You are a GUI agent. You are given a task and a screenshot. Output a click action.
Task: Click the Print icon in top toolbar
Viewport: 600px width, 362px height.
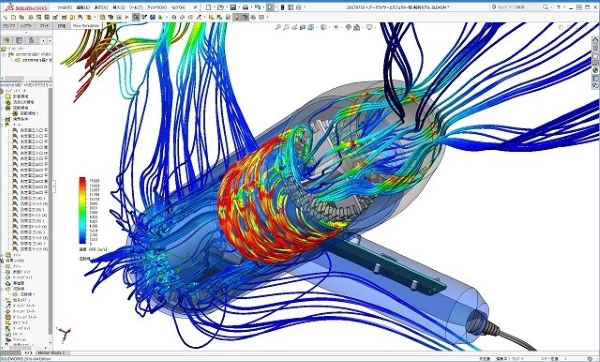click(x=245, y=7)
